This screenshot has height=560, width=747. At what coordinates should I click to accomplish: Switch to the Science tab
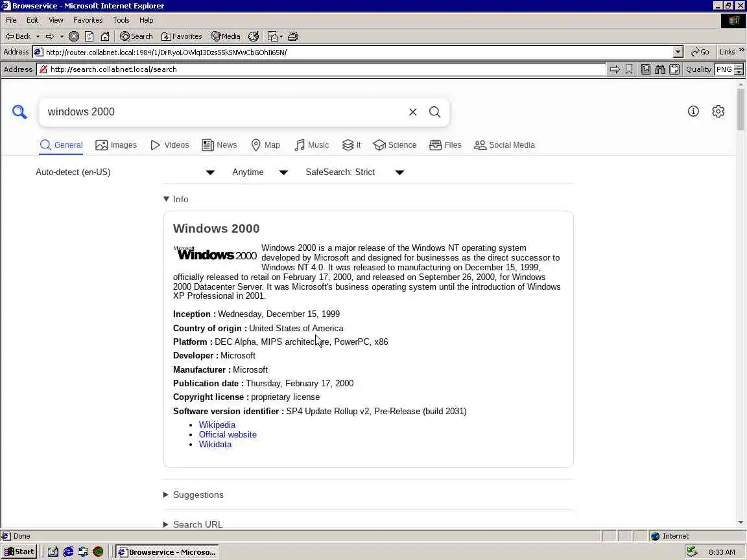point(395,145)
